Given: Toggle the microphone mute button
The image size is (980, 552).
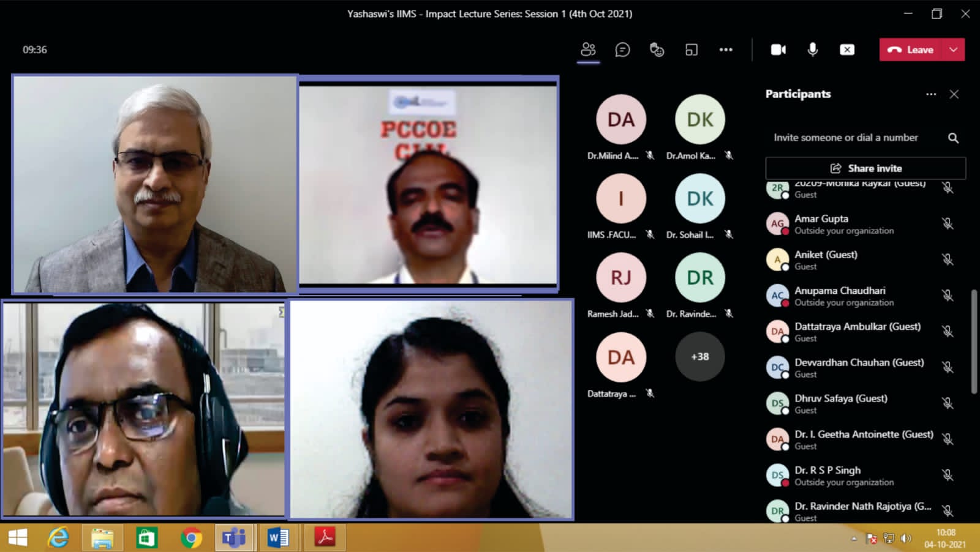Looking at the screenshot, I should click(813, 50).
